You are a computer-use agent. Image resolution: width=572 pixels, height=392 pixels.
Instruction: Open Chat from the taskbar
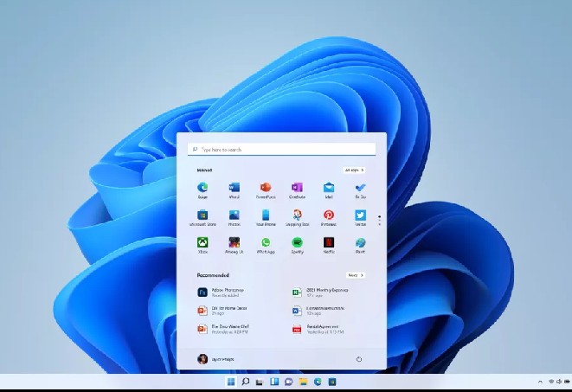(x=288, y=382)
